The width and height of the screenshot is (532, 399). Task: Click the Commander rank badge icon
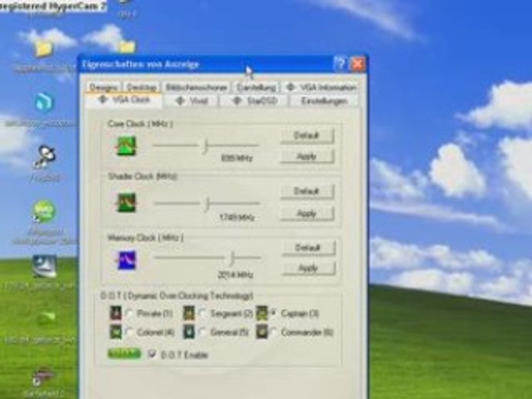262,332
